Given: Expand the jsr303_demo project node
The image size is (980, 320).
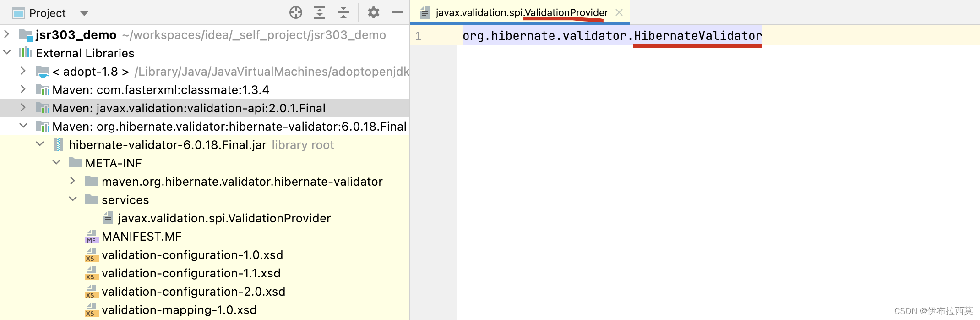Looking at the screenshot, I should coord(6,34).
